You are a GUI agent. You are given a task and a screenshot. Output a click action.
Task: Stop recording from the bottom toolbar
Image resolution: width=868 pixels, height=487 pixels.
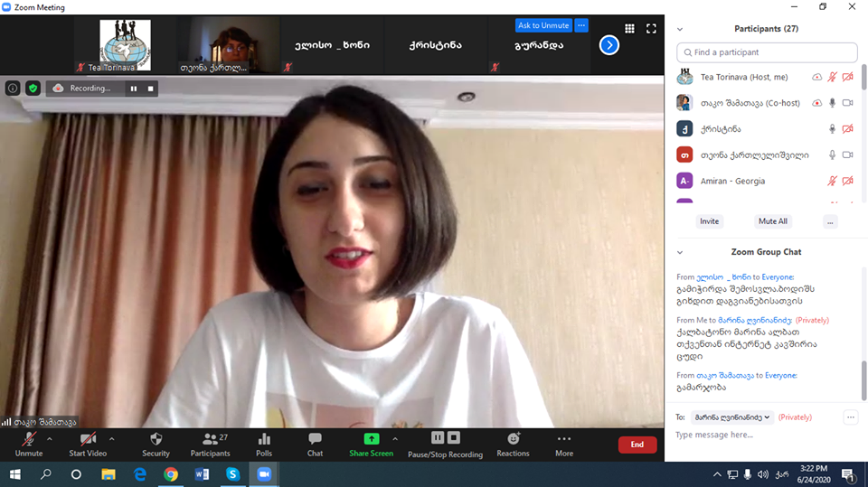click(454, 437)
